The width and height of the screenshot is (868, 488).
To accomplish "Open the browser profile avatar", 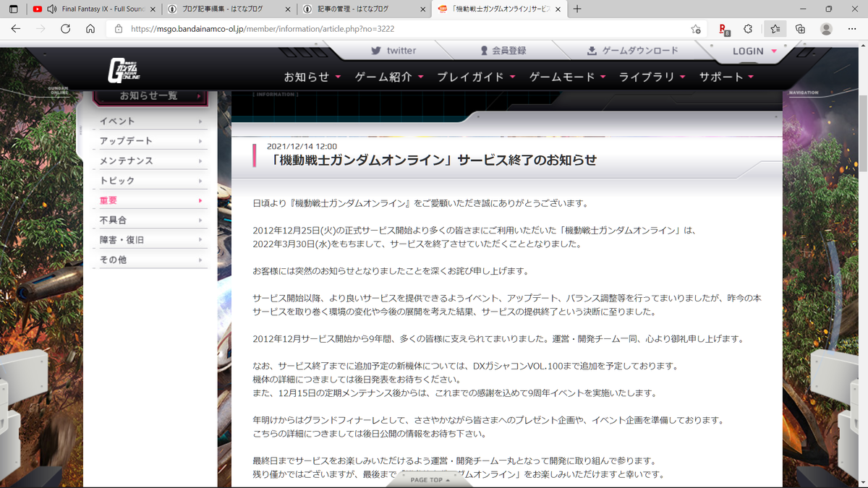I will click(826, 29).
